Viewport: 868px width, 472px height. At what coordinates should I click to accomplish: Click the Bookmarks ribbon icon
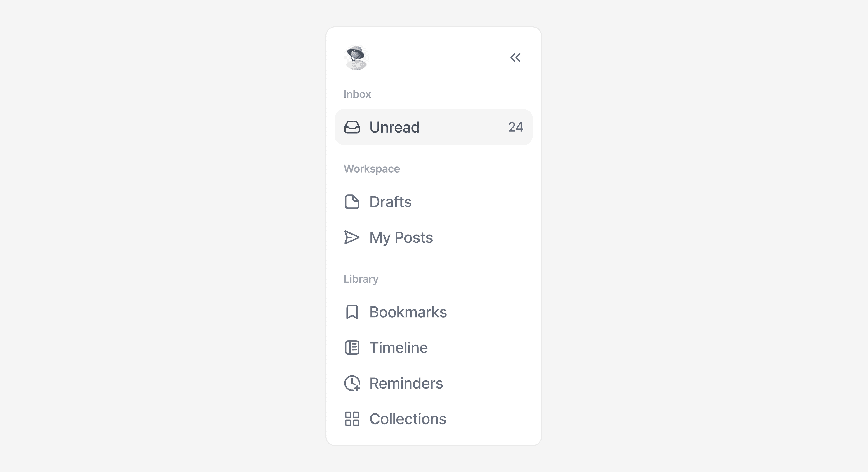tap(352, 312)
